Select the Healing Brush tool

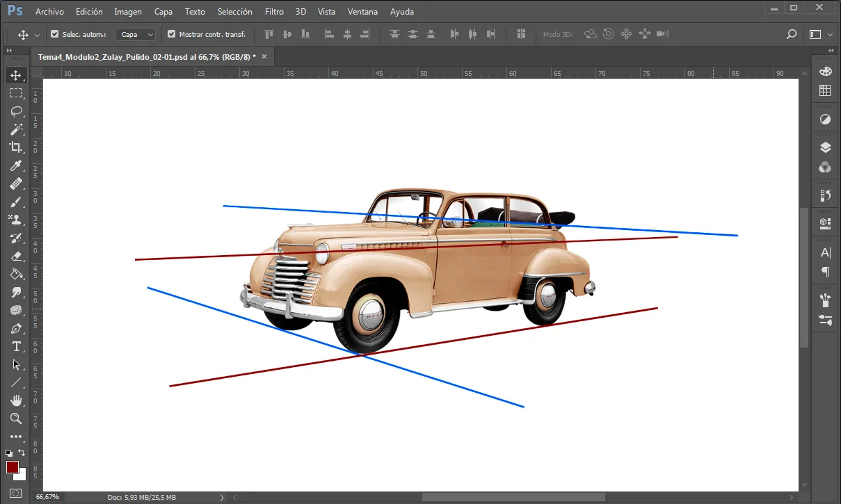(16, 184)
